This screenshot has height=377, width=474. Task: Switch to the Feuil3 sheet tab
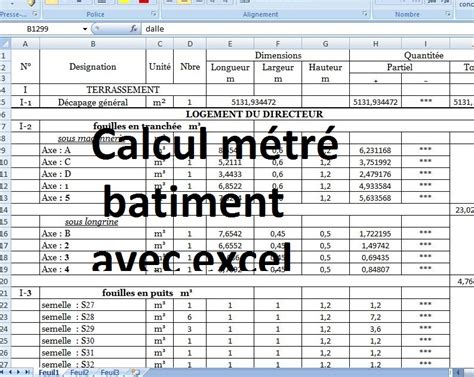[x=110, y=372]
